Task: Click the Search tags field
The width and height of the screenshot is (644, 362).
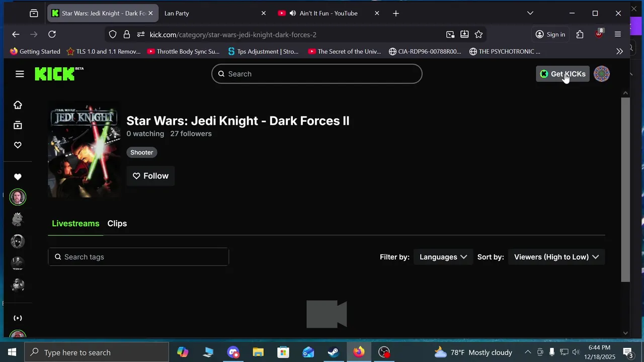Action: click(x=138, y=257)
